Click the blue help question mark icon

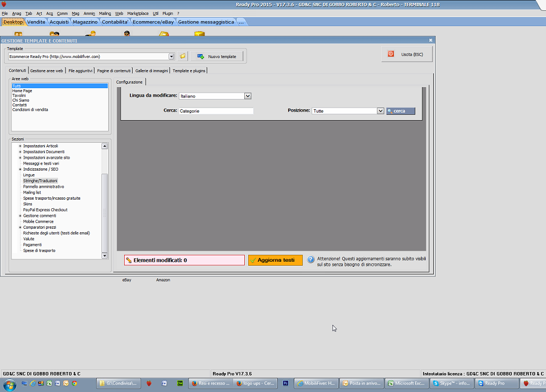(311, 259)
